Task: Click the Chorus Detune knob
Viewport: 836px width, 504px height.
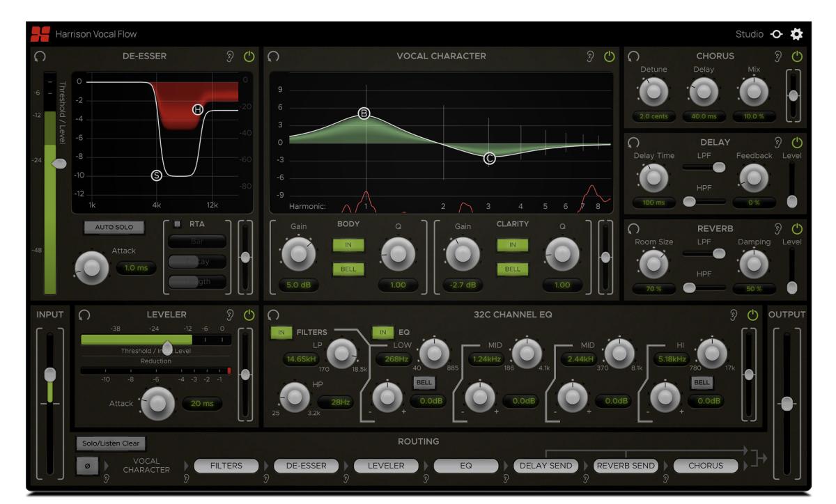Action: (653, 92)
